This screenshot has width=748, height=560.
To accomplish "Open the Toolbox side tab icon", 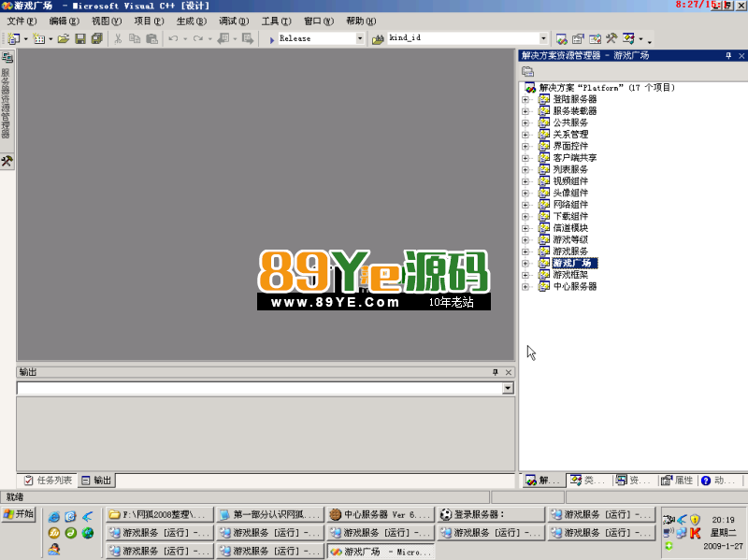I will click(x=7, y=161).
